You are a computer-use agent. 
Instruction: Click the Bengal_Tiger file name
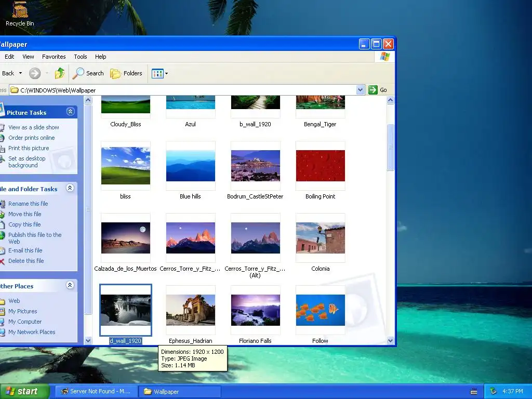(x=320, y=124)
